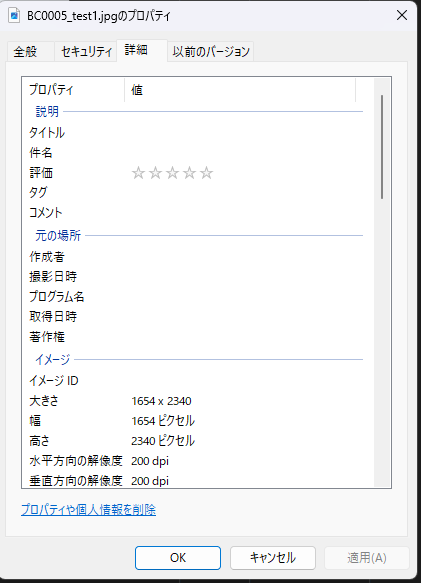
Task: Click the キャンセル button
Action: [x=273, y=558]
